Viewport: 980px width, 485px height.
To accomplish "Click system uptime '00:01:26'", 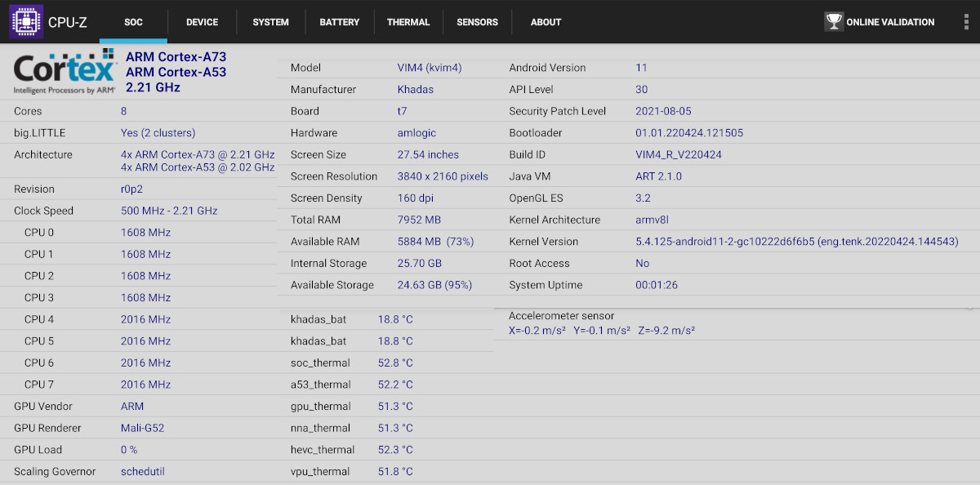I will pos(657,285).
